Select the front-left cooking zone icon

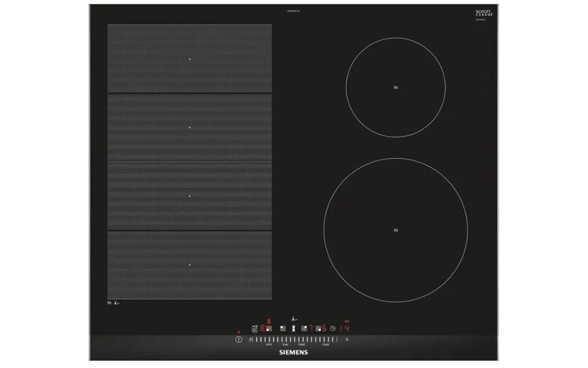(x=269, y=329)
